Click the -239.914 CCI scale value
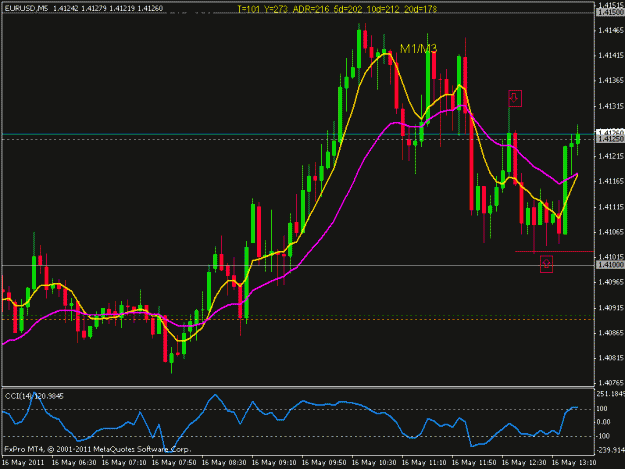This screenshot has height=469, width=625. pyautogui.click(x=611, y=450)
